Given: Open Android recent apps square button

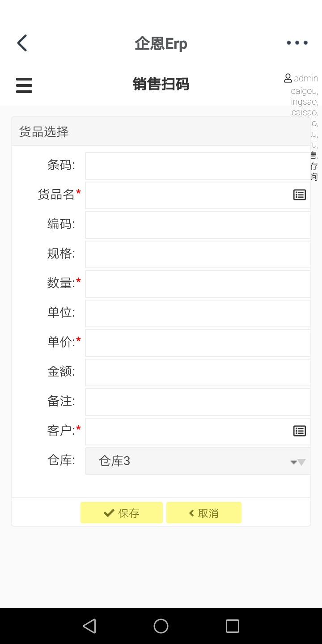Looking at the screenshot, I should [x=232, y=626].
